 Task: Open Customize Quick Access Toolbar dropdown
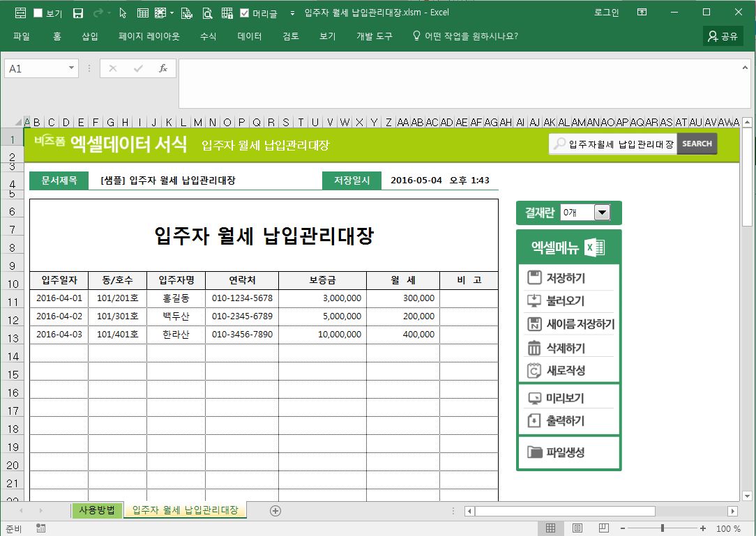[292, 13]
